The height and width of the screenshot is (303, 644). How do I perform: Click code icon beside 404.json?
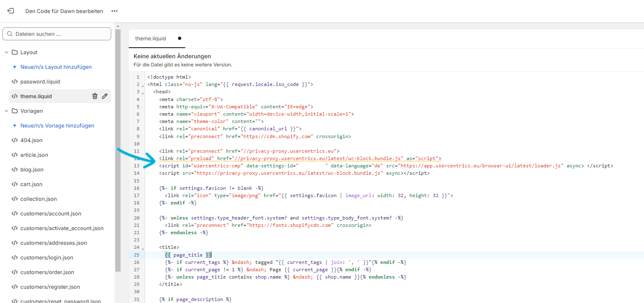tap(15, 140)
